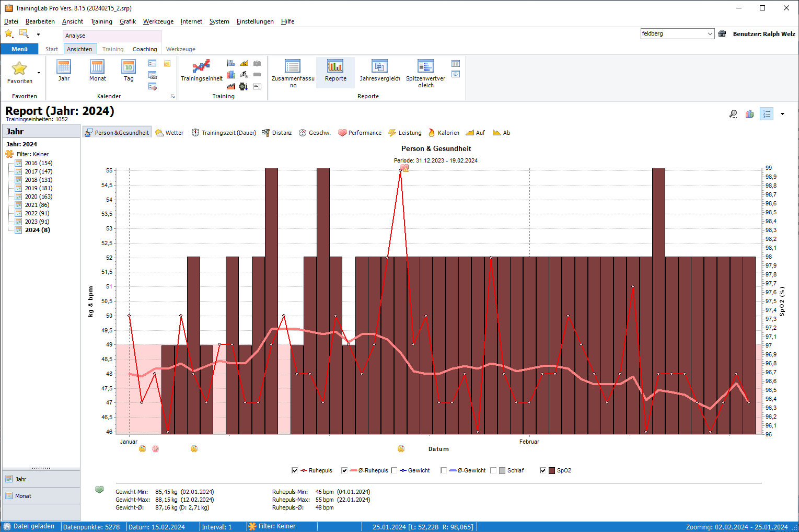
Task: Expand the Kalender group dialog launcher
Action: point(172,97)
